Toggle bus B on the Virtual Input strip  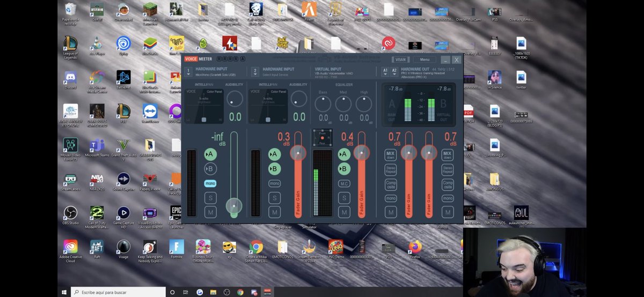[344, 169]
